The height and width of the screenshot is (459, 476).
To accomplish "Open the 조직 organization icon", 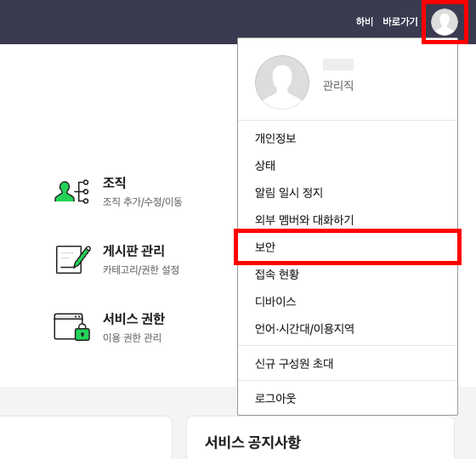I will (71, 191).
